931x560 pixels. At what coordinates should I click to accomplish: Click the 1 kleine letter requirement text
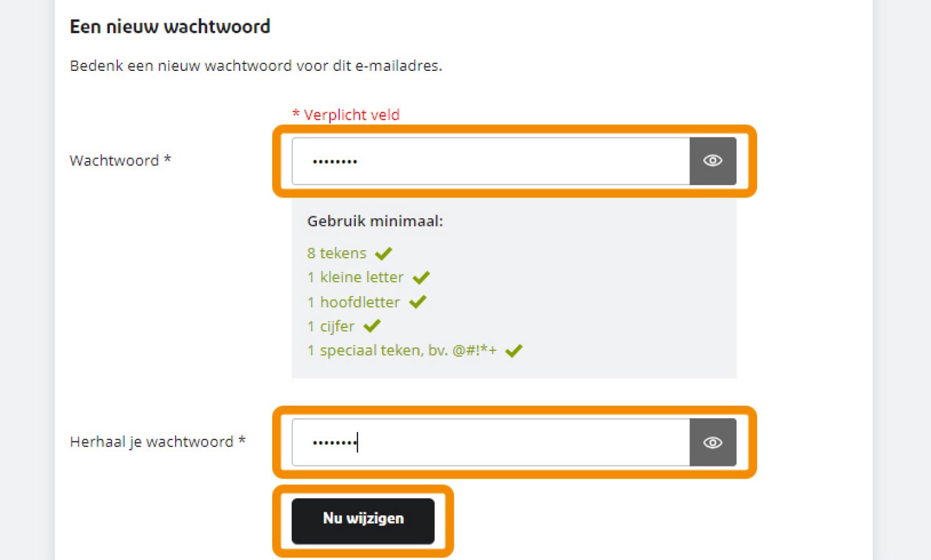[x=356, y=277]
